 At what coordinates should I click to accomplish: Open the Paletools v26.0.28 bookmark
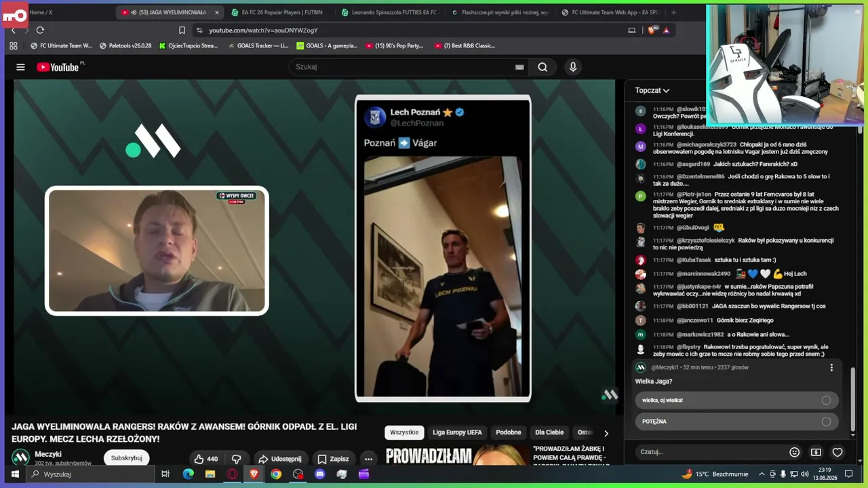pos(125,46)
